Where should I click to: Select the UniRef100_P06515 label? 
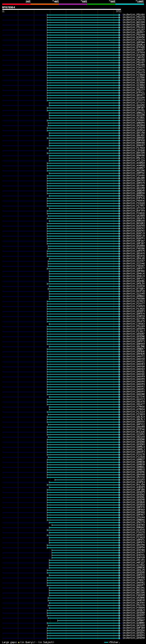134,306
